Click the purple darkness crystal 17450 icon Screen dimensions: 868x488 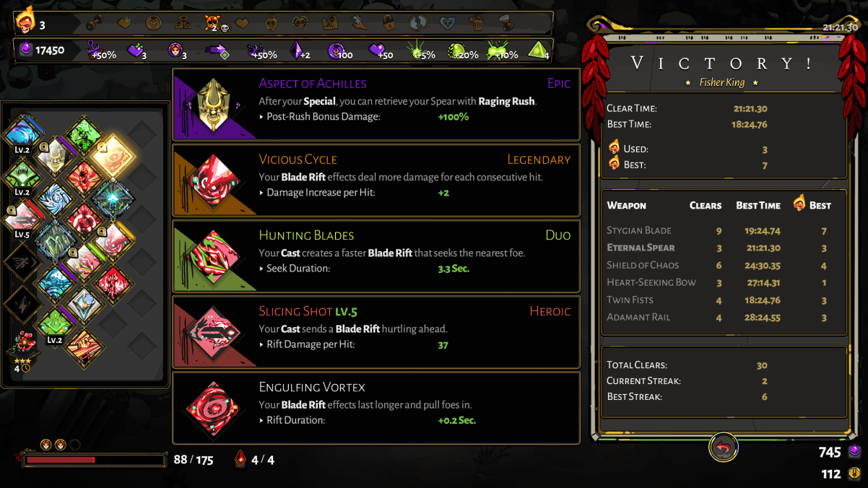tap(27, 50)
